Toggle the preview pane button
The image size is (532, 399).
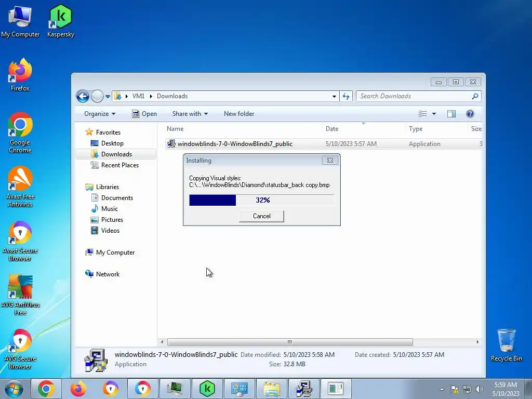451,114
